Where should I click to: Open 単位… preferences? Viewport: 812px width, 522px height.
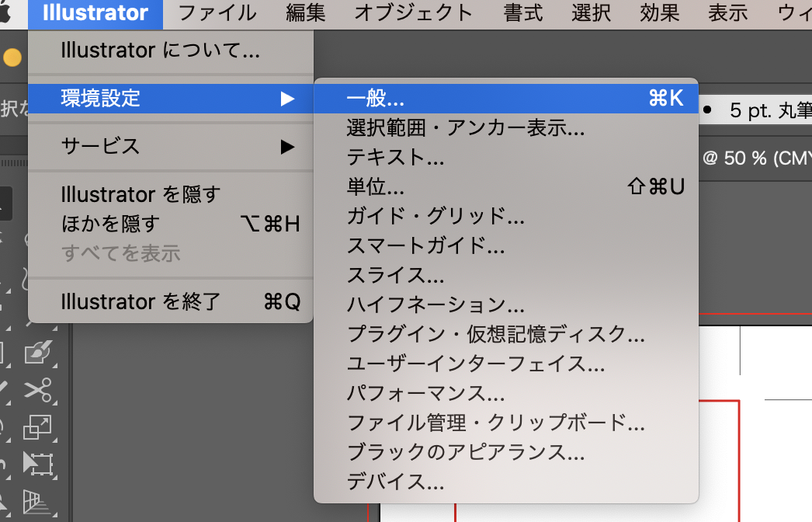coord(506,186)
